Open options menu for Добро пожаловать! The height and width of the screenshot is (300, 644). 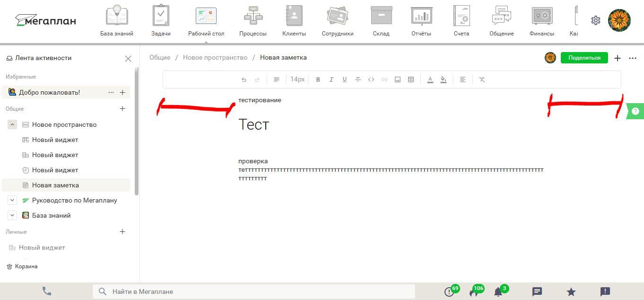coord(111,92)
